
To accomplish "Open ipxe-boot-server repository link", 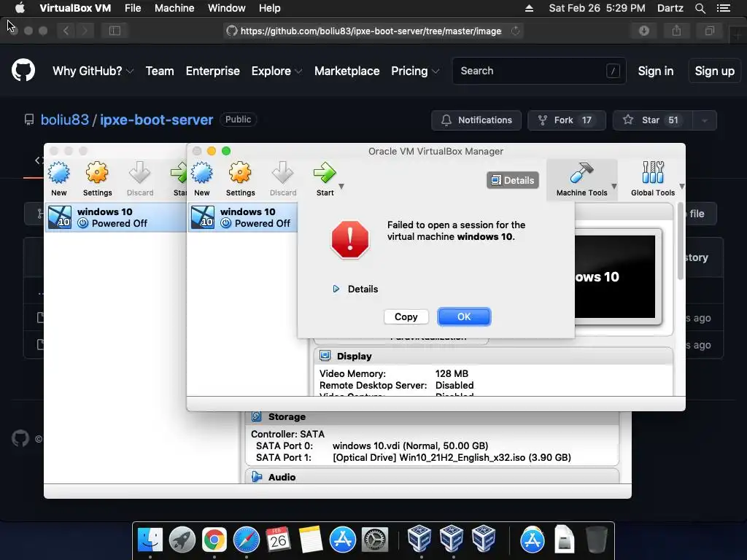I will (156, 120).
